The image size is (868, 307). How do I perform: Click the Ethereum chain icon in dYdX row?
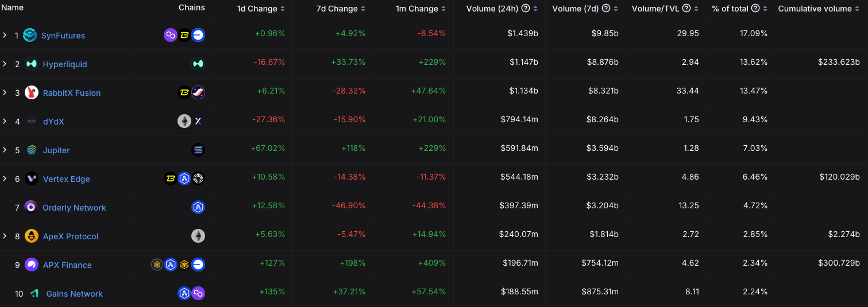click(184, 122)
